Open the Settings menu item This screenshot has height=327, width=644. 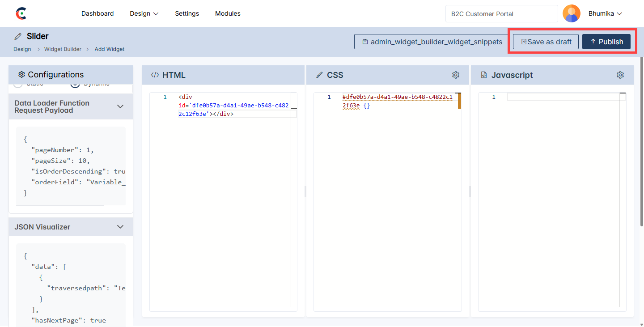pos(187,14)
